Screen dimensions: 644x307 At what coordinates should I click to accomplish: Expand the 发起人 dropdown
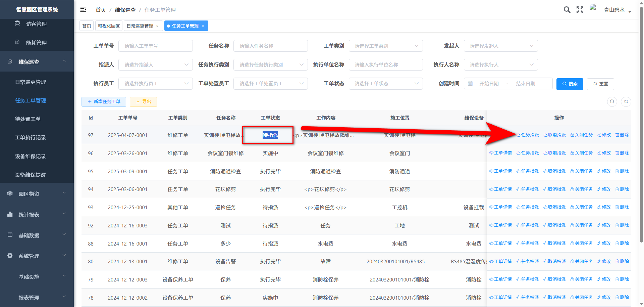point(500,46)
